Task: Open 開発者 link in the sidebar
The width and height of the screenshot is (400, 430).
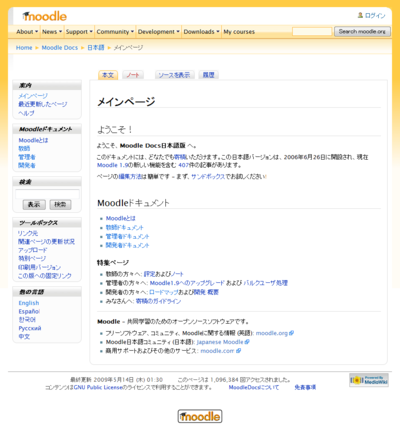Action: pos(27,165)
